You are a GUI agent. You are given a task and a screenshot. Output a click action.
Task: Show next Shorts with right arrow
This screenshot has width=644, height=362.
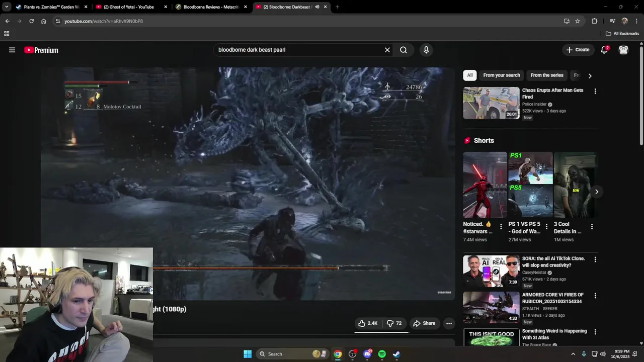596,192
